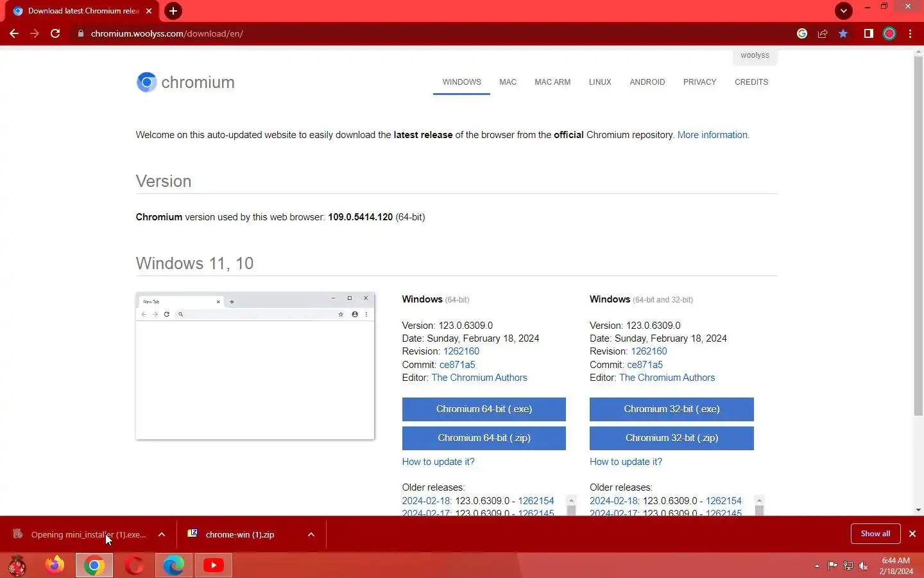This screenshot has width=924, height=578.
Task: Close the downloads bar
Action: (912, 534)
